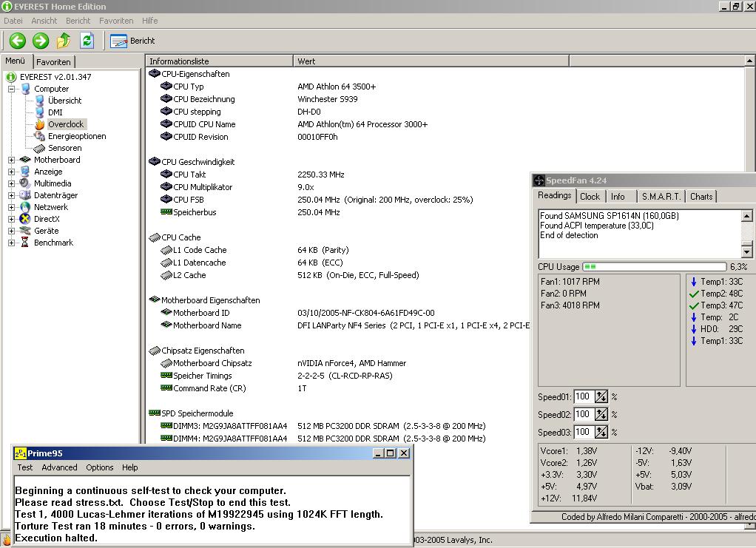Screen dimensions: 756x548
Task: Open Prime95 Options menu
Action: point(100,467)
